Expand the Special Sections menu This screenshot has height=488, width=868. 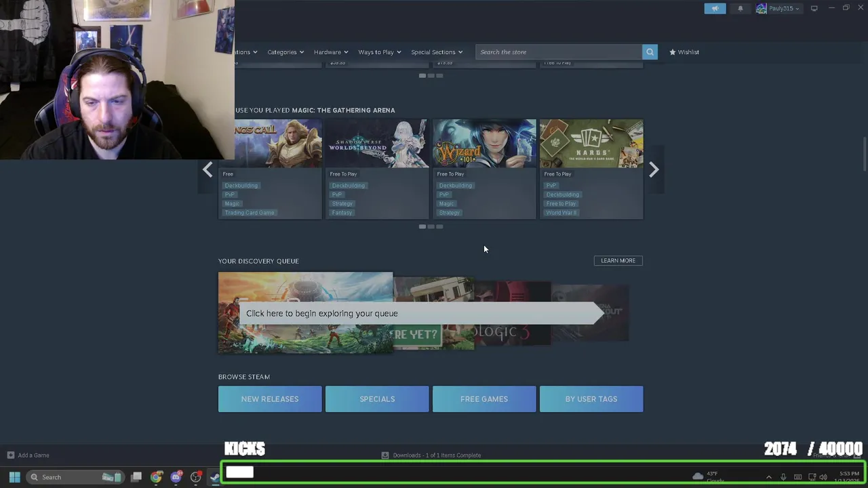(437, 52)
